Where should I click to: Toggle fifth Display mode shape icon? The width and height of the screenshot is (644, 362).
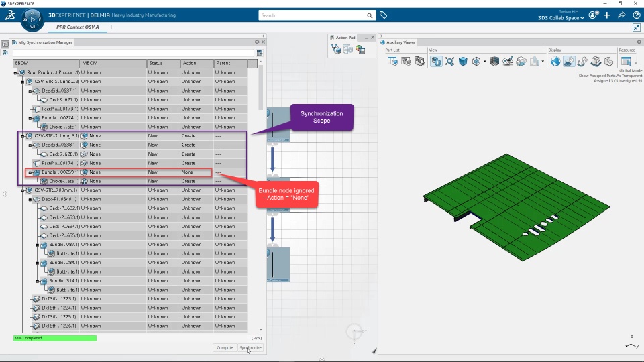608,62
